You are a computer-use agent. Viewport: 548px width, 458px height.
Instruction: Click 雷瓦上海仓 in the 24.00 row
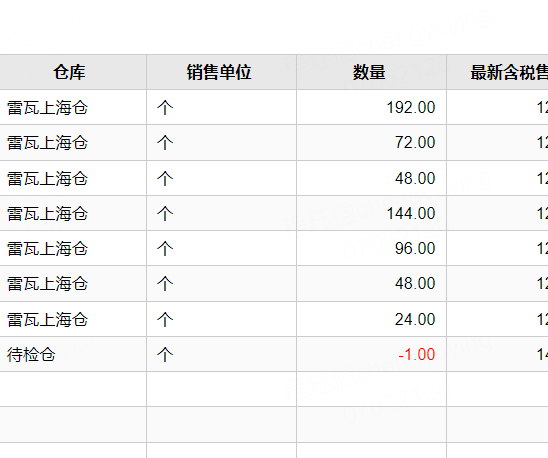coord(47,320)
